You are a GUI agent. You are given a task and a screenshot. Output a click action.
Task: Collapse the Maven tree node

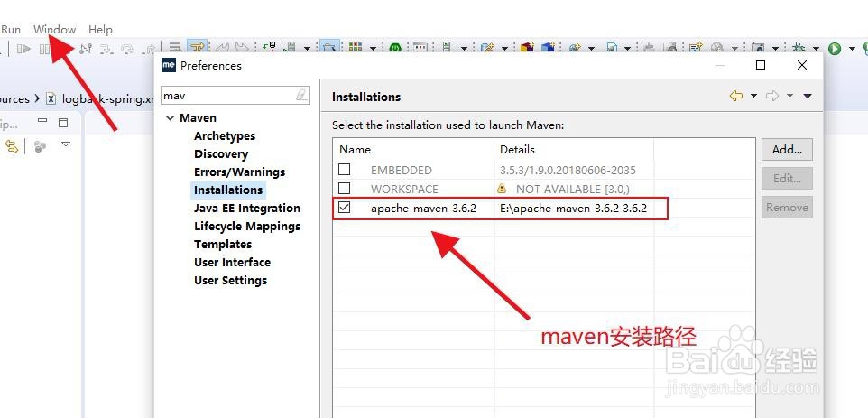170,118
